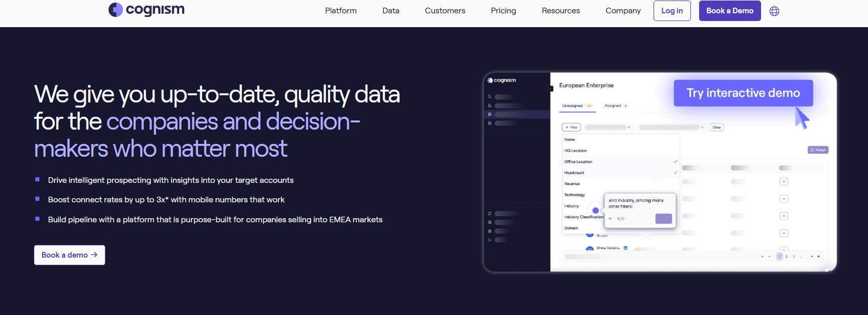868x315 pixels.
Task: Click the settings gear in demo sidebar
Action: click(x=490, y=231)
